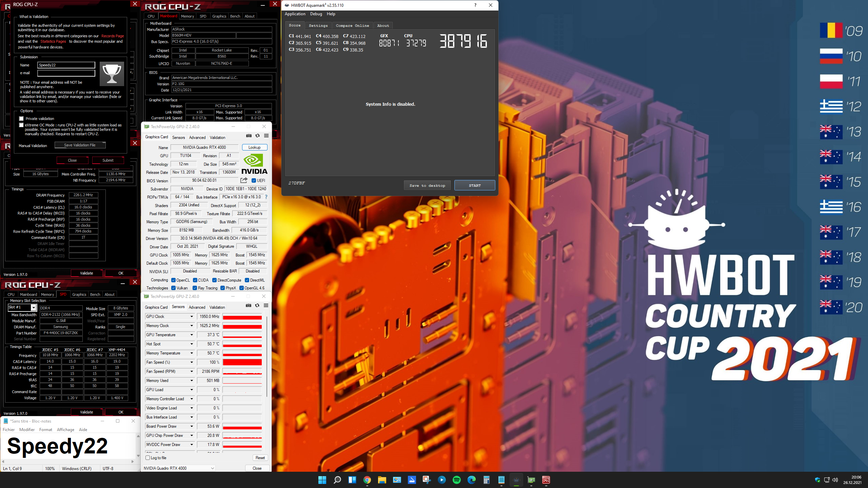The width and height of the screenshot is (868, 488).
Task: Click the GPU-Z taskbar icon
Action: 531,480
